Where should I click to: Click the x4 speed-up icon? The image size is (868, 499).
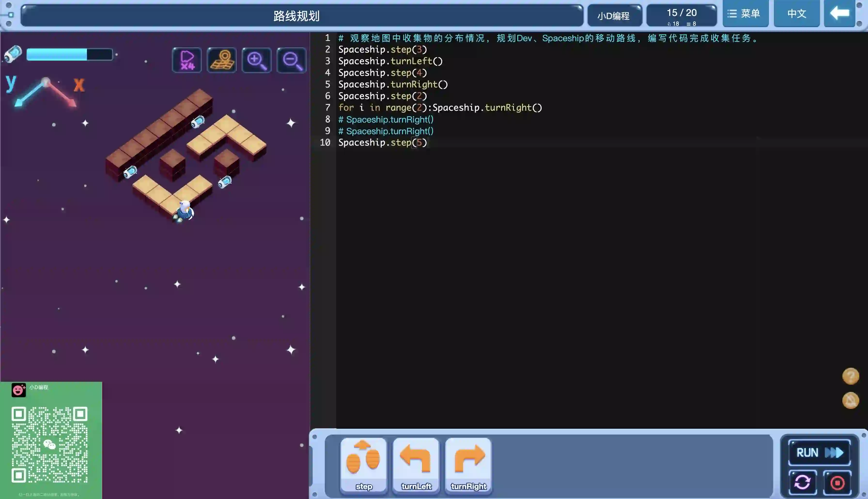click(187, 60)
